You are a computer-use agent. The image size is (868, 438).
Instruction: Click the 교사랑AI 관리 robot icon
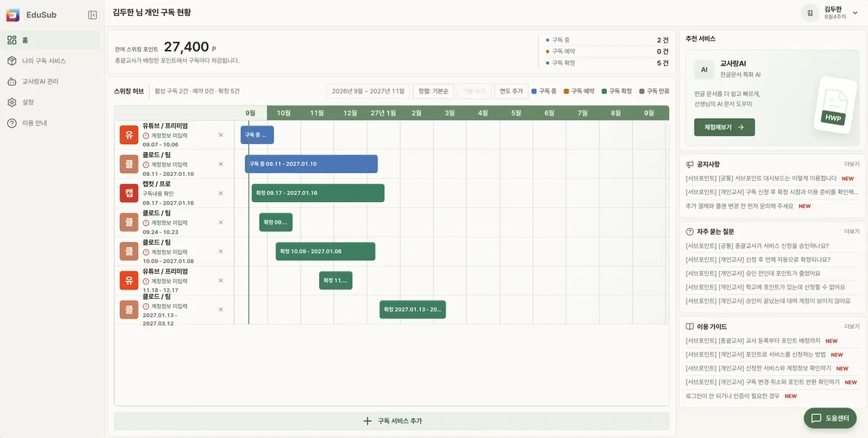coord(12,82)
